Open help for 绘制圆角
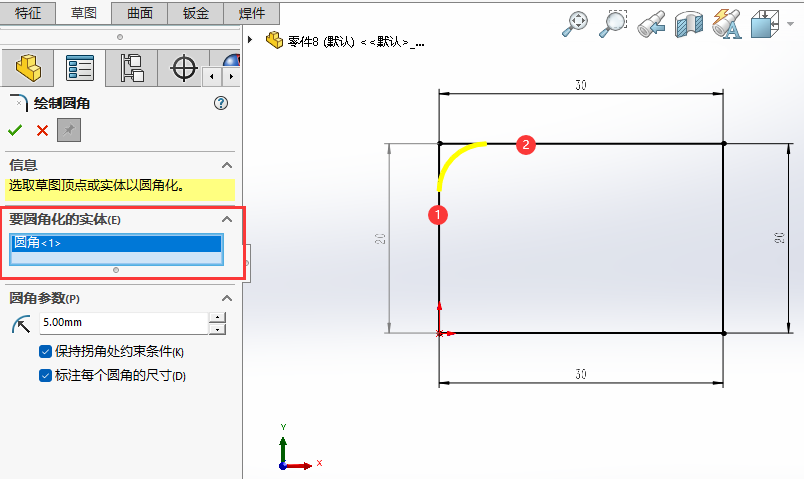This screenshot has width=804, height=479. [220, 103]
